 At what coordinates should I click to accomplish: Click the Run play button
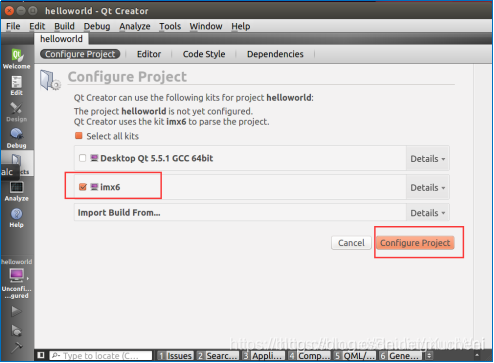click(16, 311)
